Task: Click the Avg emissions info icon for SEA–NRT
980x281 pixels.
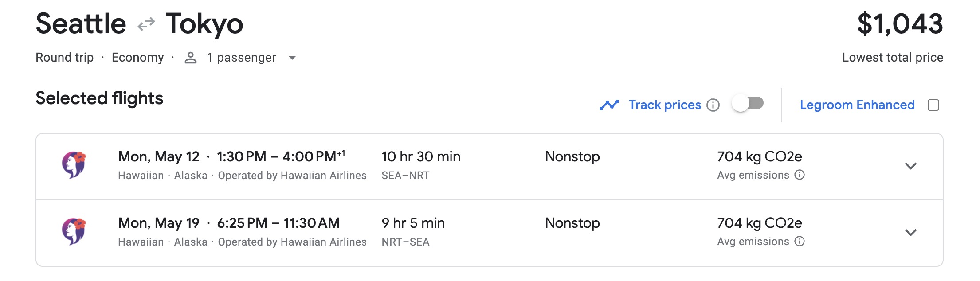Action: [800, 175]
